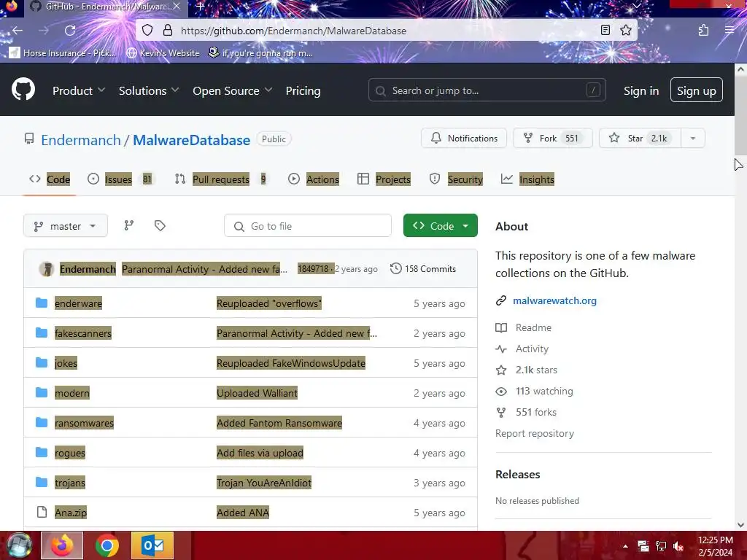The width and height of the screenshot is (747, 560).
Task: Click Sign in
Action: point(641,90)
